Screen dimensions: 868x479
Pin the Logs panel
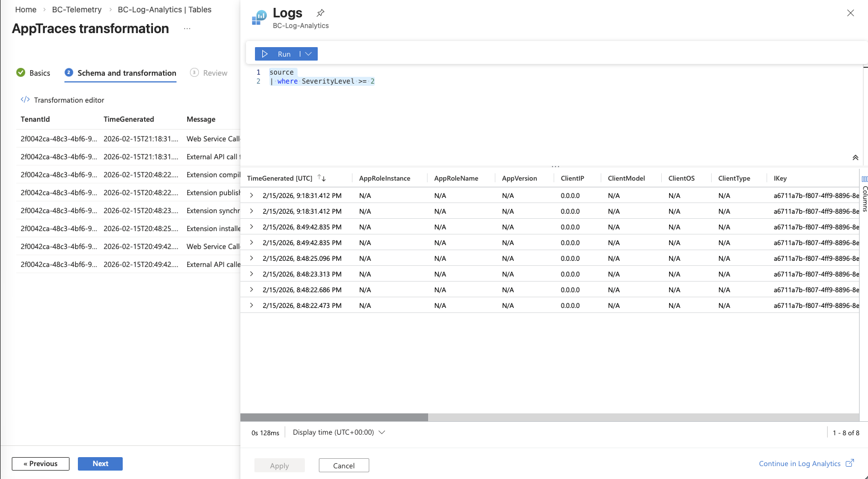click(321, 13)
